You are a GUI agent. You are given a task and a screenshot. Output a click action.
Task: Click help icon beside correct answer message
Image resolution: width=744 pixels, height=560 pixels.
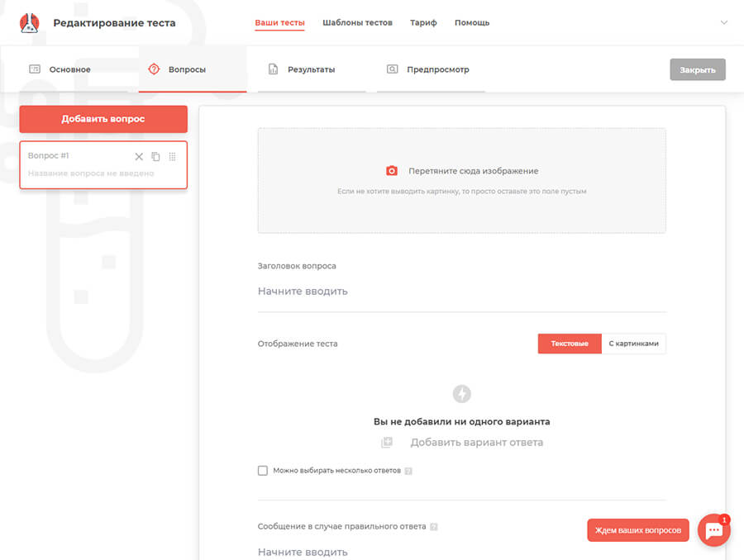coord(434,527)
